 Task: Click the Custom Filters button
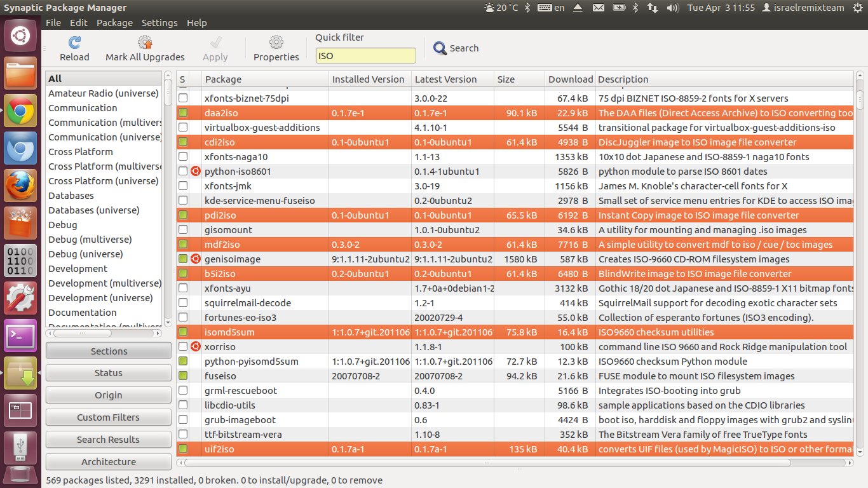pos(109,417)
